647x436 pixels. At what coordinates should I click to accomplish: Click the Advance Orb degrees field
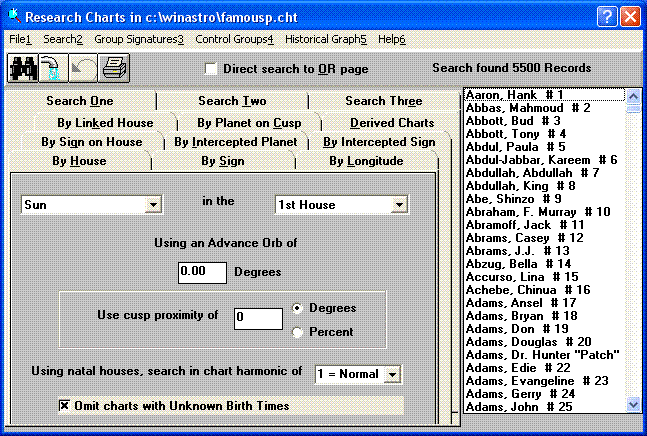202,273
